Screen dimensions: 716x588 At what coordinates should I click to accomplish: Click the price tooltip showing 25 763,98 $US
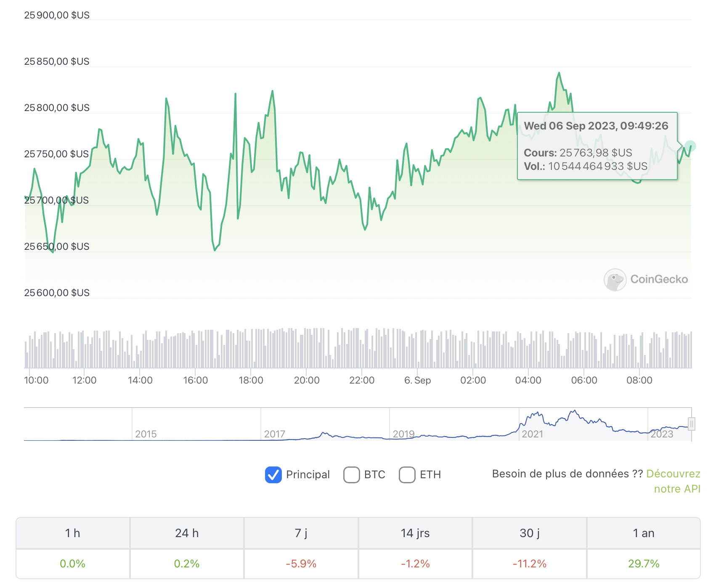coord(597,146)
